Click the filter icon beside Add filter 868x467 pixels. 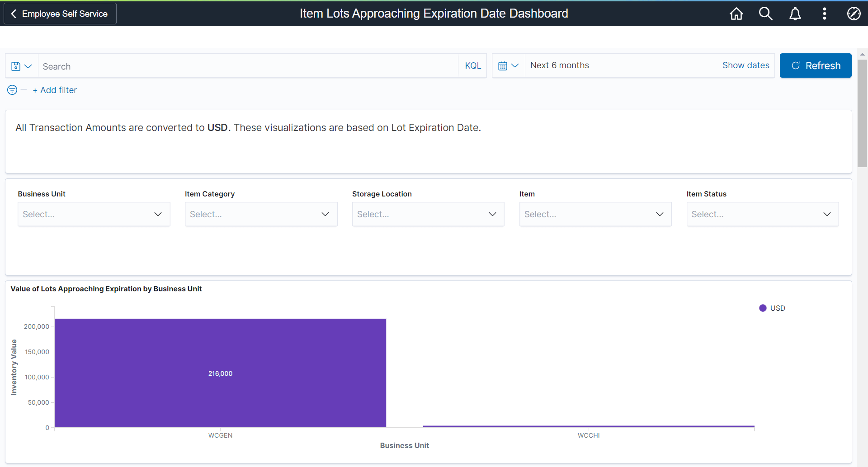[11, 90]
